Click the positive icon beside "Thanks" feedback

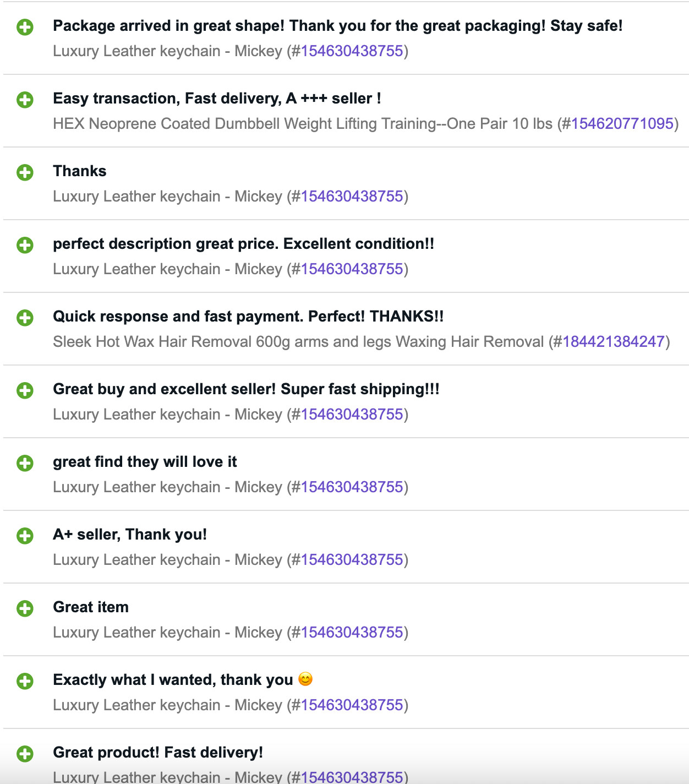pos(25,172)
